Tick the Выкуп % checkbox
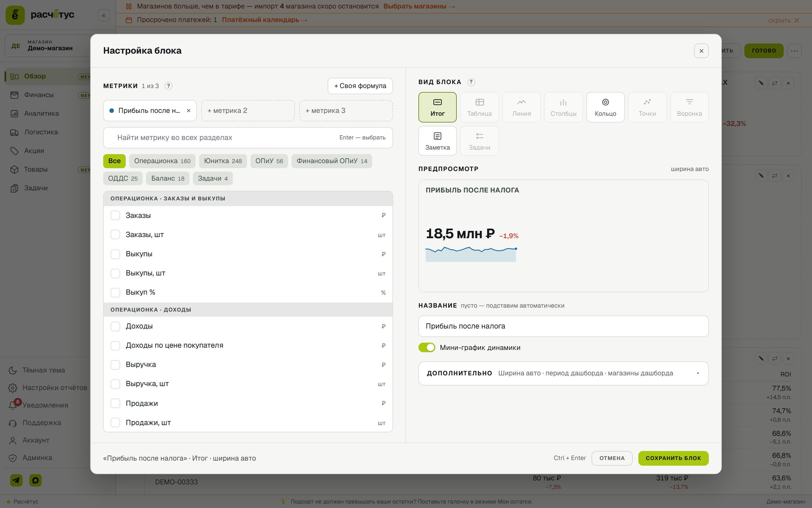 point(115,292)
